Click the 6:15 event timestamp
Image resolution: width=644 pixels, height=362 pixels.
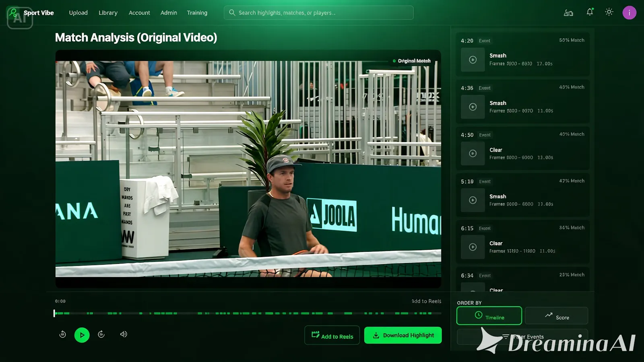[x=467, y=228]
